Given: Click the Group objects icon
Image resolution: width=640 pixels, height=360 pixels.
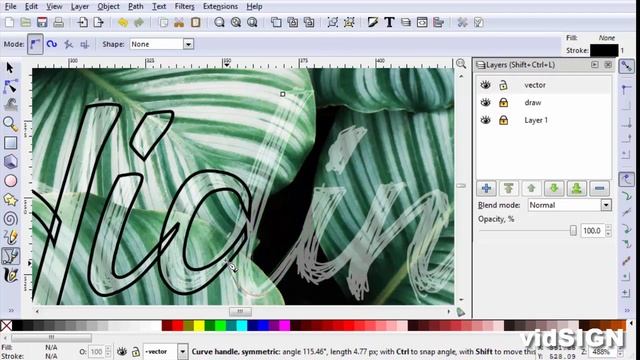Looking at the screenshot, I should tap(333, 22).
